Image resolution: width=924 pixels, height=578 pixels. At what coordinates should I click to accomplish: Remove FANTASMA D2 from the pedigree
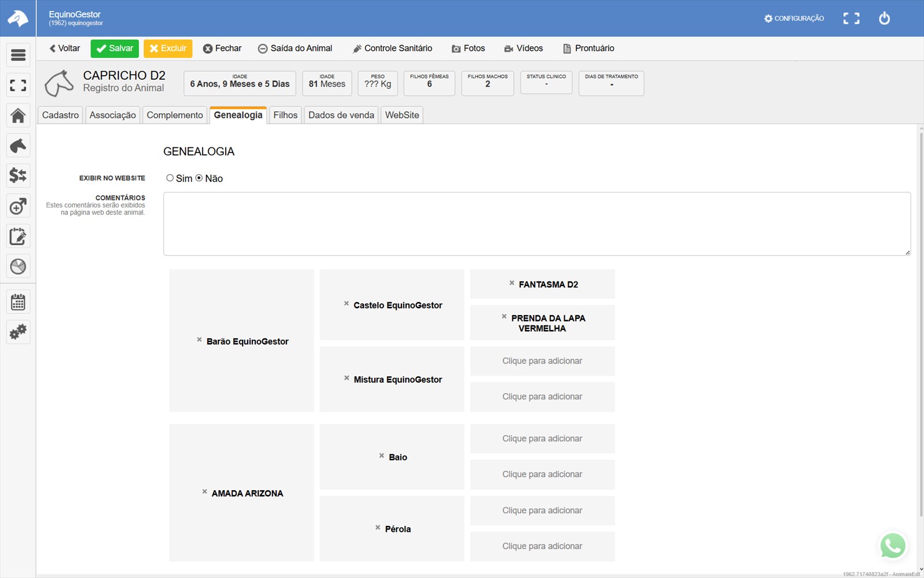tap(512, 283)
